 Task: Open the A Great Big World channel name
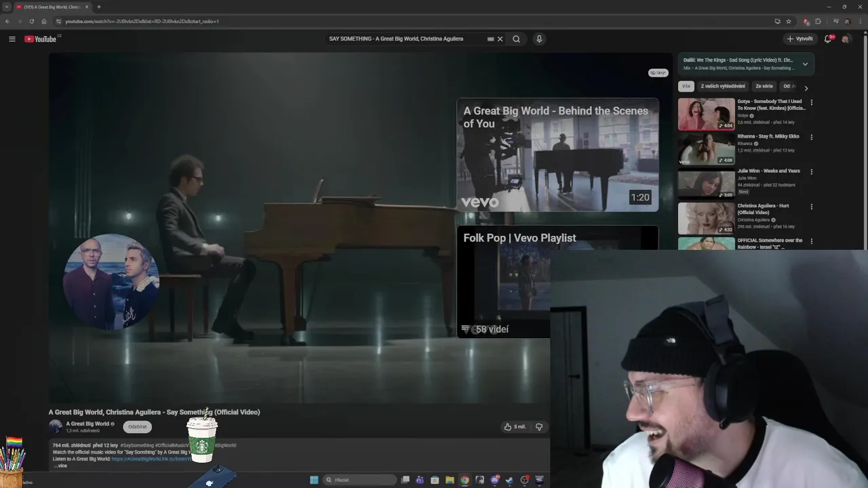click(87, 424)
